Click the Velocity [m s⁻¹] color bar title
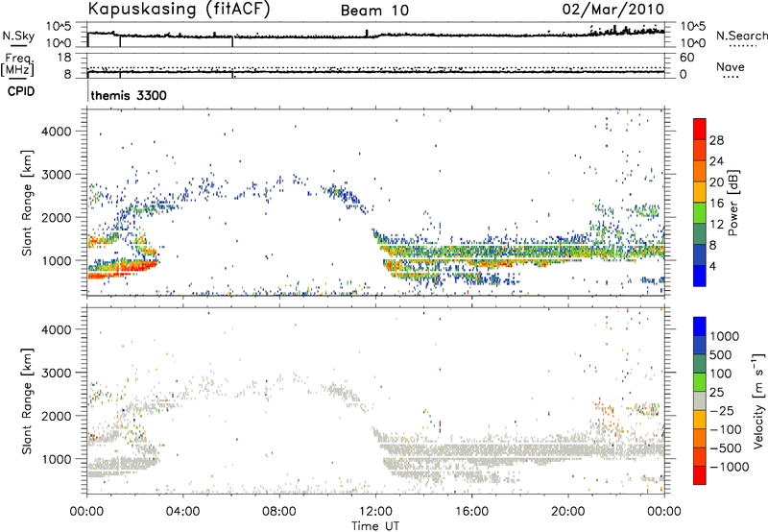Viewport: 768px width, 532px height. pyautogui.click(x=758, y=400)
